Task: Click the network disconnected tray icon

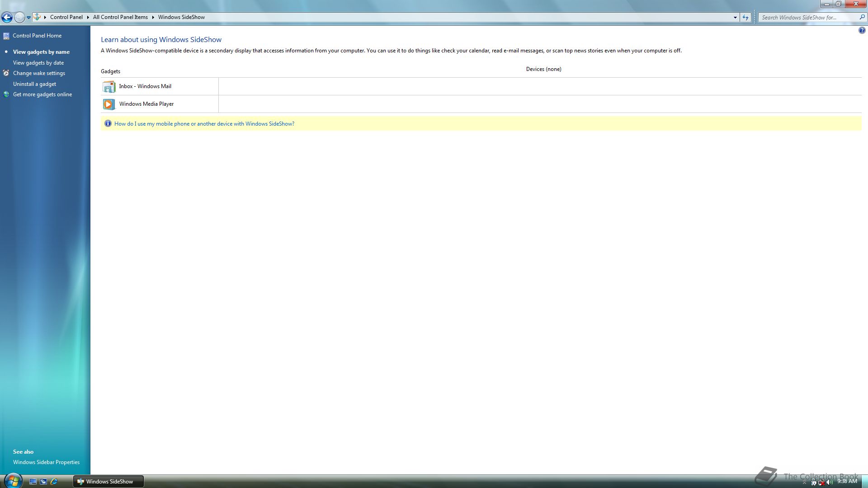Action: click(x=821, y=482)
